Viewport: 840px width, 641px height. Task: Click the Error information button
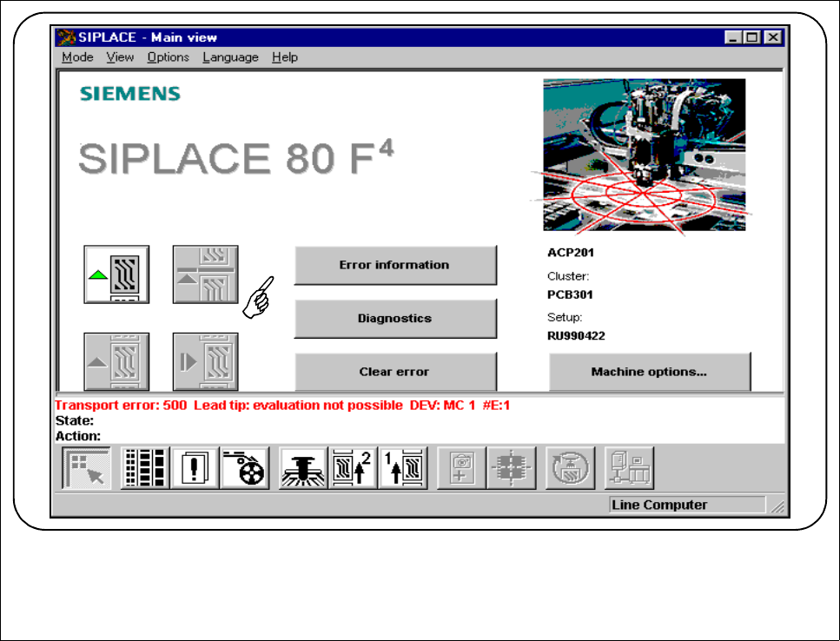(395, 265)
